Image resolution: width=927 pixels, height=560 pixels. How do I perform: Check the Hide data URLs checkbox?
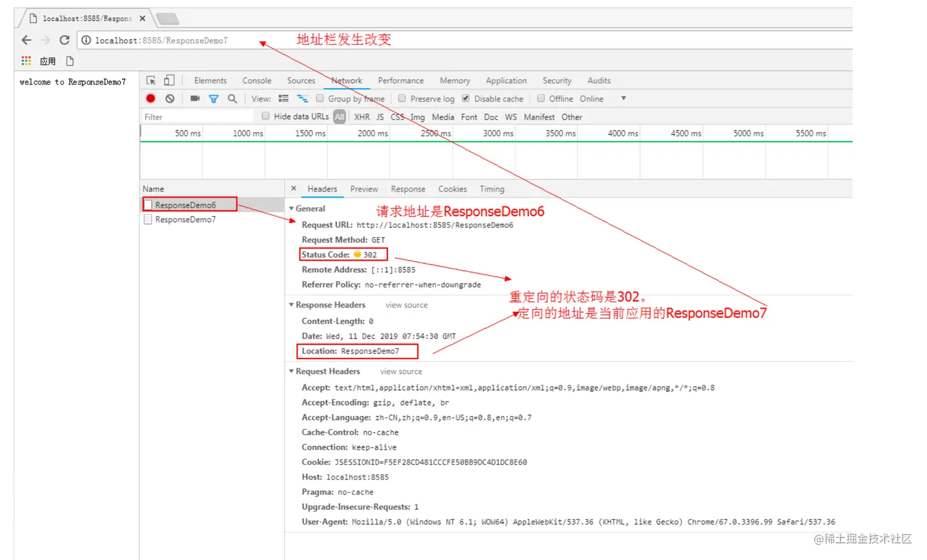tap(265, 116)
